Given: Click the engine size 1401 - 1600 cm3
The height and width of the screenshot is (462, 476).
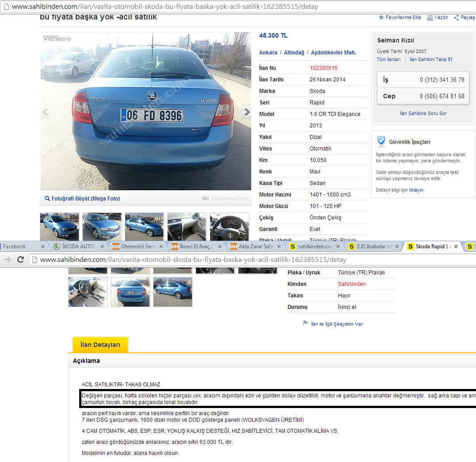Looking at the screenshot, I should point(330,195).
